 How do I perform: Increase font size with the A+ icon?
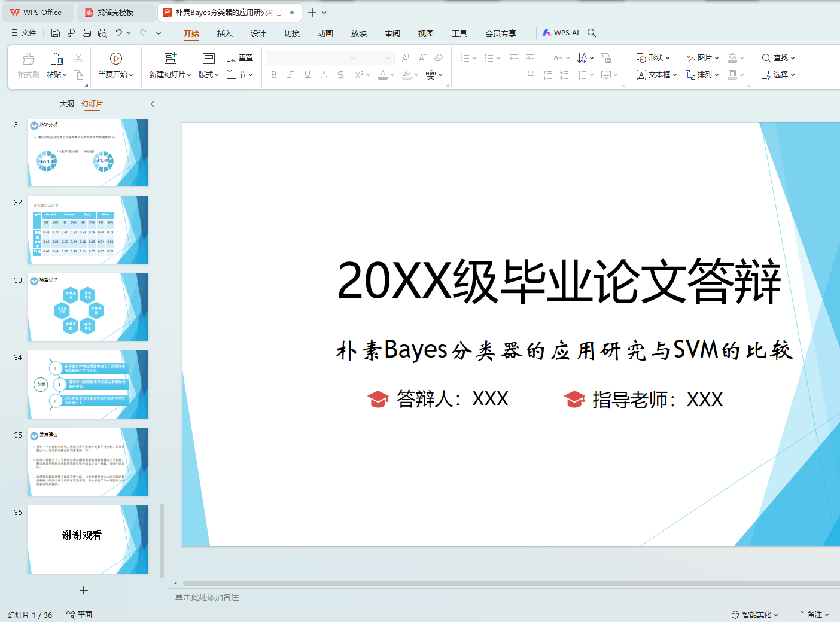406,58
